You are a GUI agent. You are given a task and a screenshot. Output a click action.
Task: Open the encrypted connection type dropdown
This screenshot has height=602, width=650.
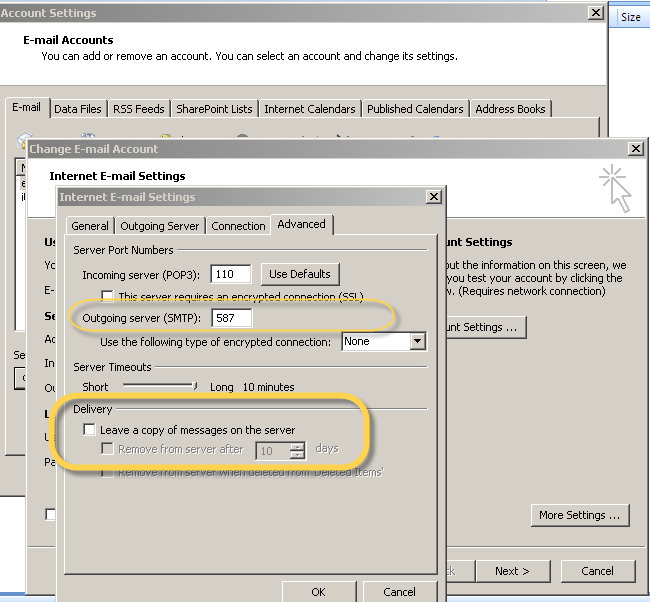pos(418,341)
